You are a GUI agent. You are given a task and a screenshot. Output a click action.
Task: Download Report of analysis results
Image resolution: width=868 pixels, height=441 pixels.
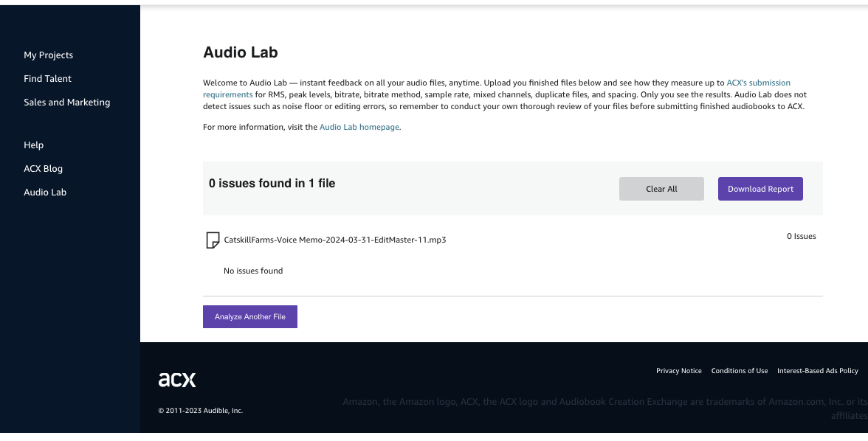click(x=760, y=189)
